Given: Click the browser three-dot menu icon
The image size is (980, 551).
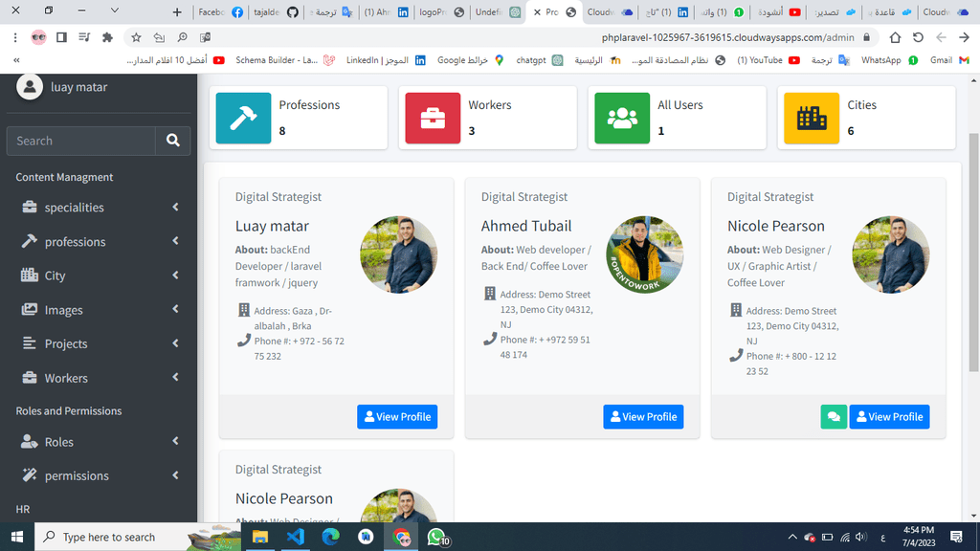Looking at the screenshot, I should [15, 37].
